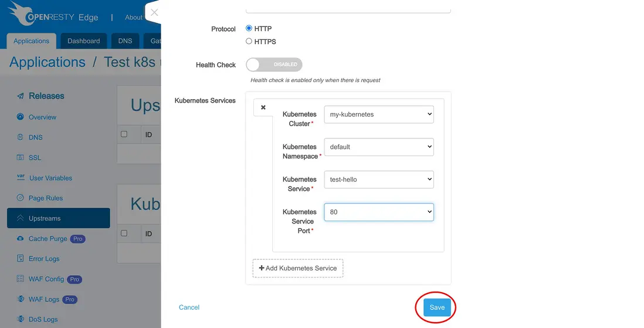This screenshot has height=328, width=644.
Task: Open the DNS tab in top navigation
Action: tap(125, 41)
